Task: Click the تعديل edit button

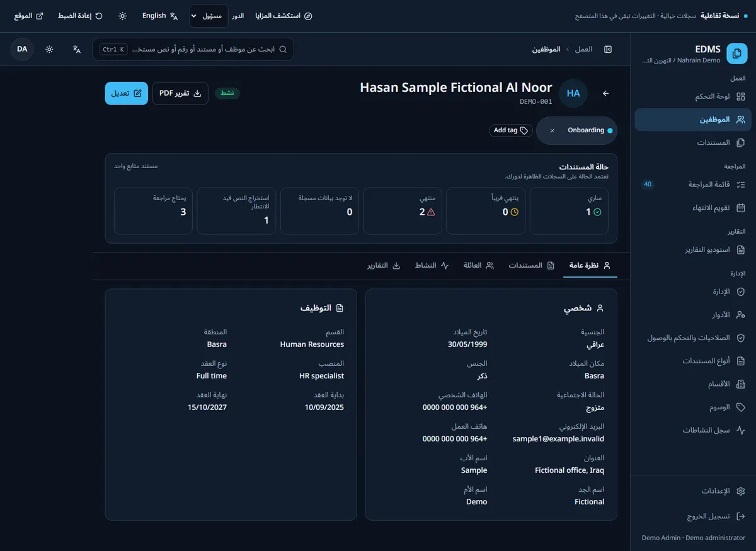Action: tap(127, 93)
